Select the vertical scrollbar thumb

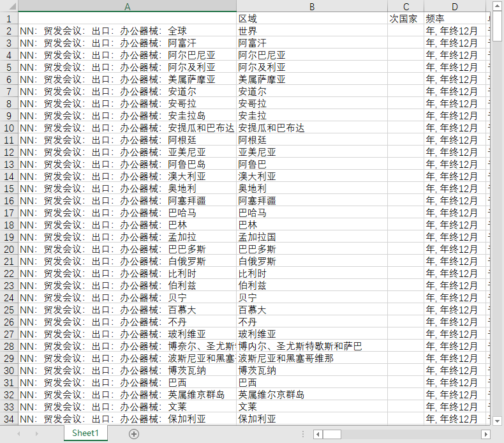[x=497, y=26]
